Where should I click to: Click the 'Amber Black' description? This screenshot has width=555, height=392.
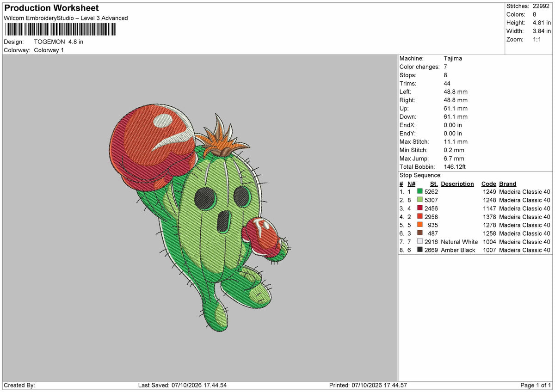[458, 250]
